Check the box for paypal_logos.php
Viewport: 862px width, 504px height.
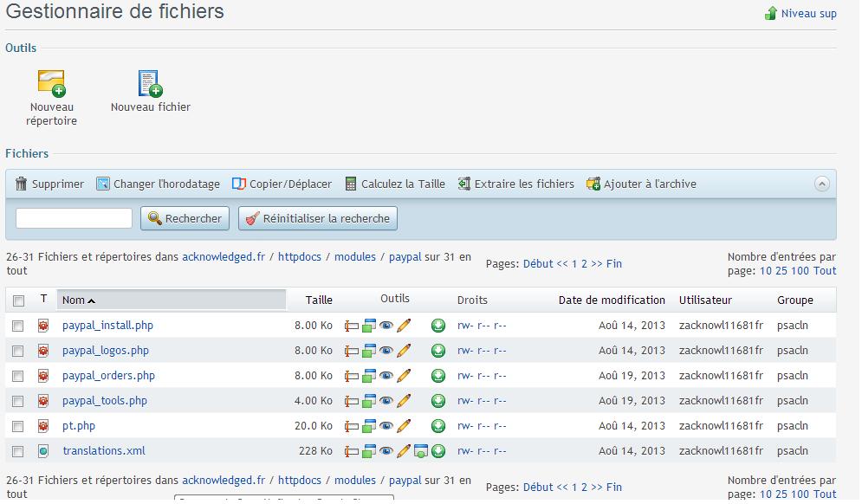[x=18, y=351]
